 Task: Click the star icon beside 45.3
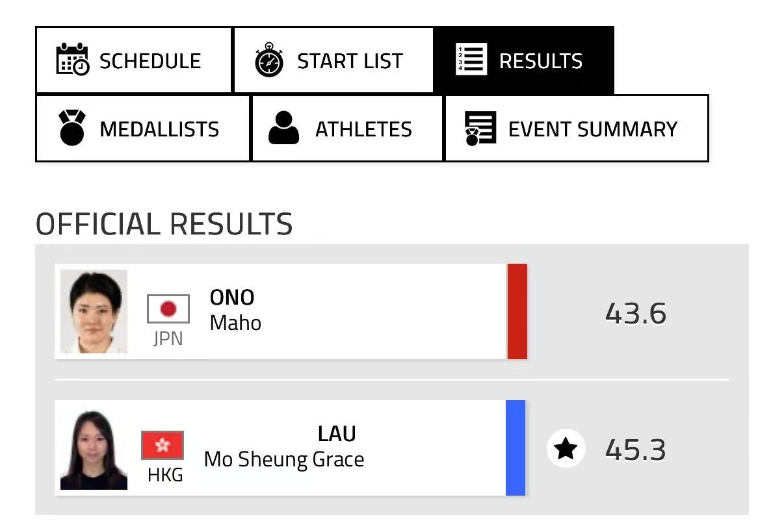(566, 448)
